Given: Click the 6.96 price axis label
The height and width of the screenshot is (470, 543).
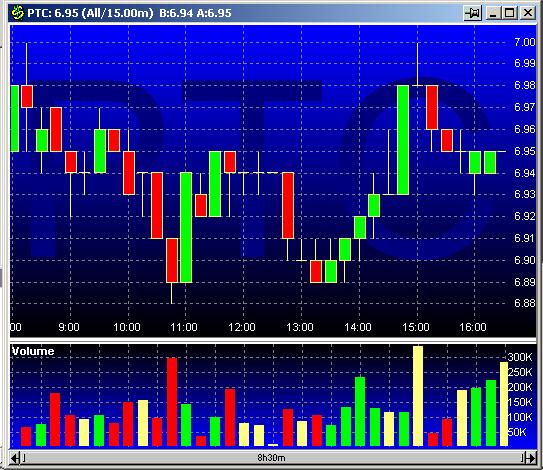Looking at the screenshot, I should coord(525,129).
